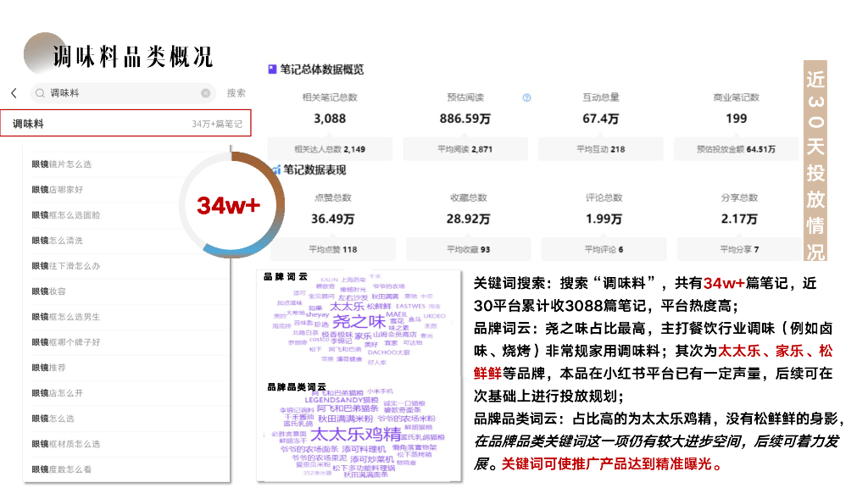Click 平均评论 6 box
This screenshot has width=868, height=488.
pos(604,250)
